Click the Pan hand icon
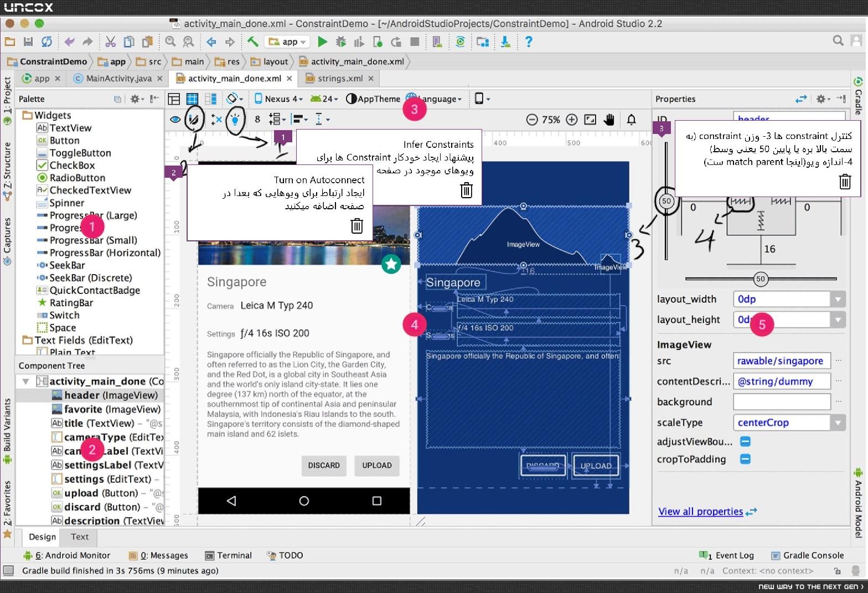This screenshot has height=593, width=868. coord(609,120)
